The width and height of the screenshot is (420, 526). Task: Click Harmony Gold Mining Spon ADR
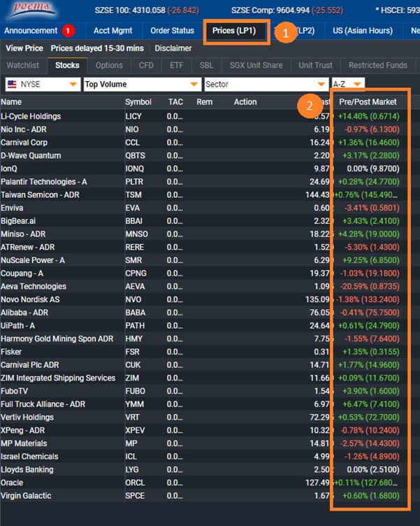coord(57,339)
